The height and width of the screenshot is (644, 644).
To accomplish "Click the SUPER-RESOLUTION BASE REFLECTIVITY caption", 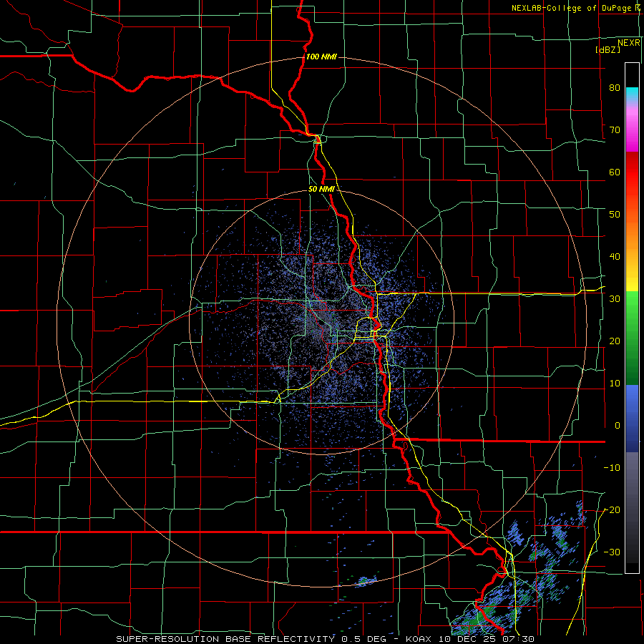I will click(225, 639).
